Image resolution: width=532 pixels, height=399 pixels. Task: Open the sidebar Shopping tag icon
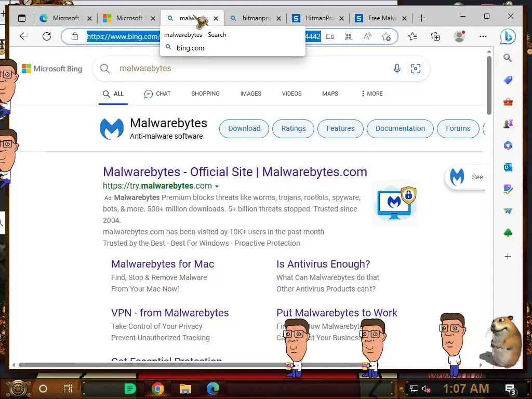tap(508, 80)
